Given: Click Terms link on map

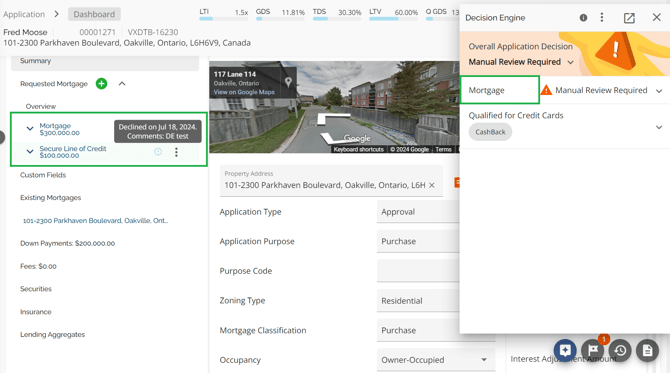Looking at the screenshot, I should point(444,149).
